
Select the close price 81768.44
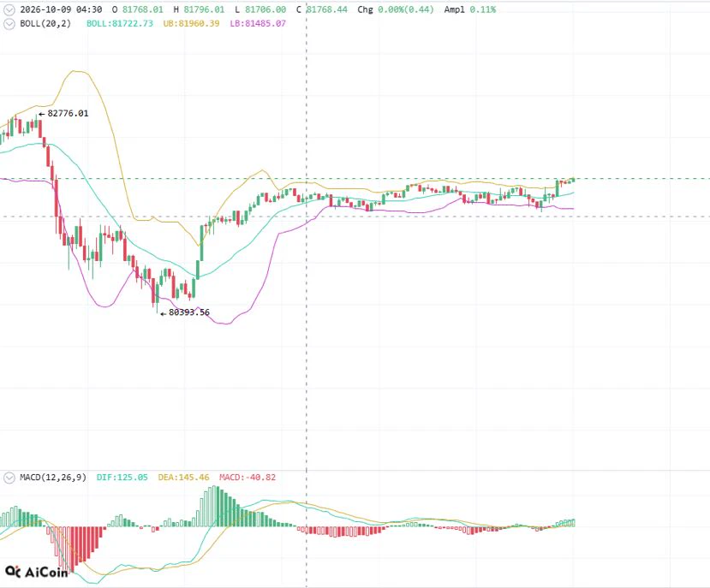327,9
